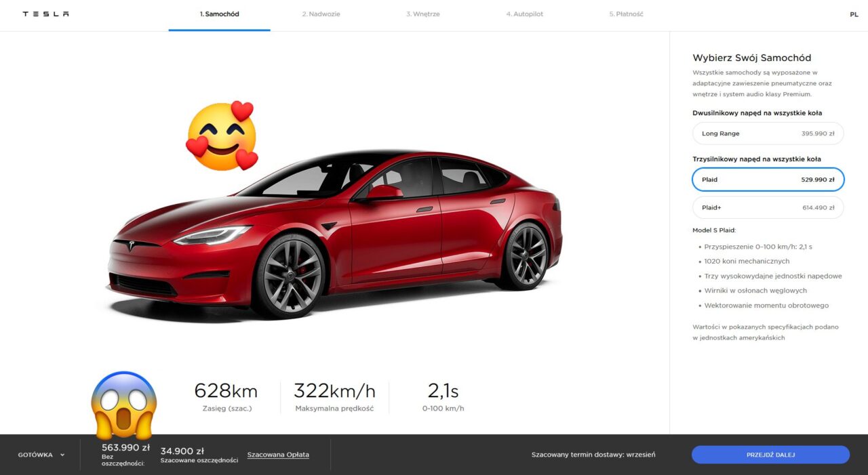Go to the 3. Wnętrze step
The width and height of the screenshot is (868, 475).
point(423,14)
